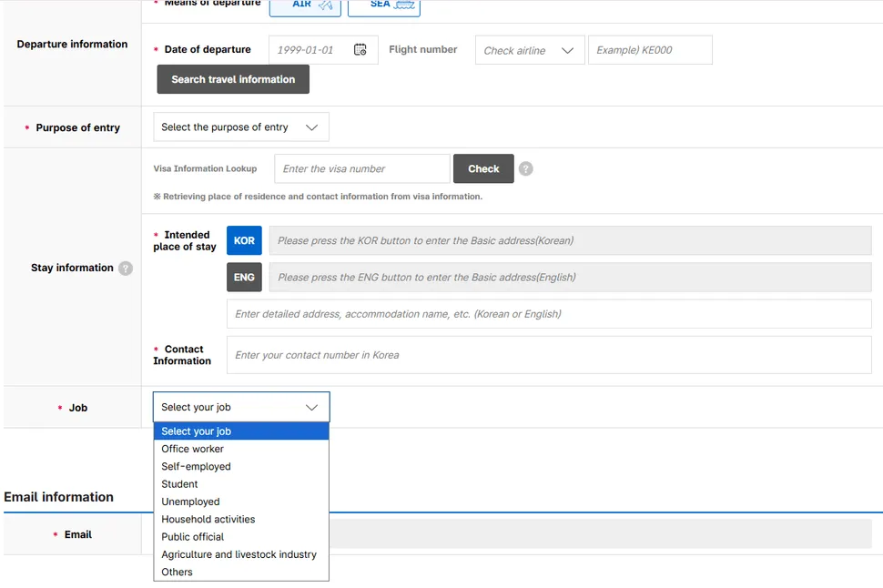The height and width of the screenshot is (588, 883).
Task: Choose the highlighted Select your job option
Action: pyautogui.click(x=241, y=431)
